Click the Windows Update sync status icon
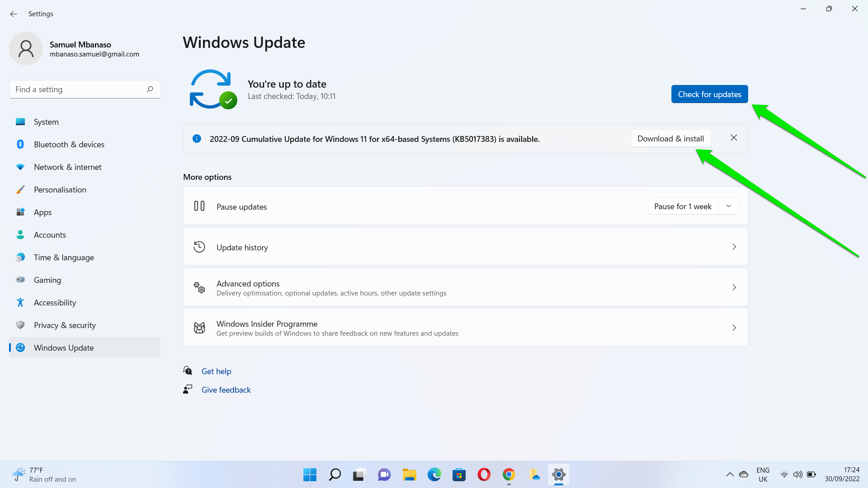Screen dimensions: 868x488 pos(212,89)
